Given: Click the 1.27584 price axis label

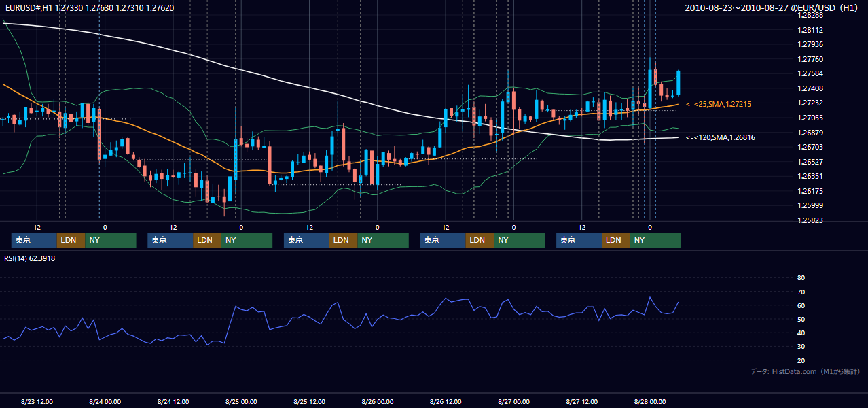Looking at the screenshot, I should 810,74.
